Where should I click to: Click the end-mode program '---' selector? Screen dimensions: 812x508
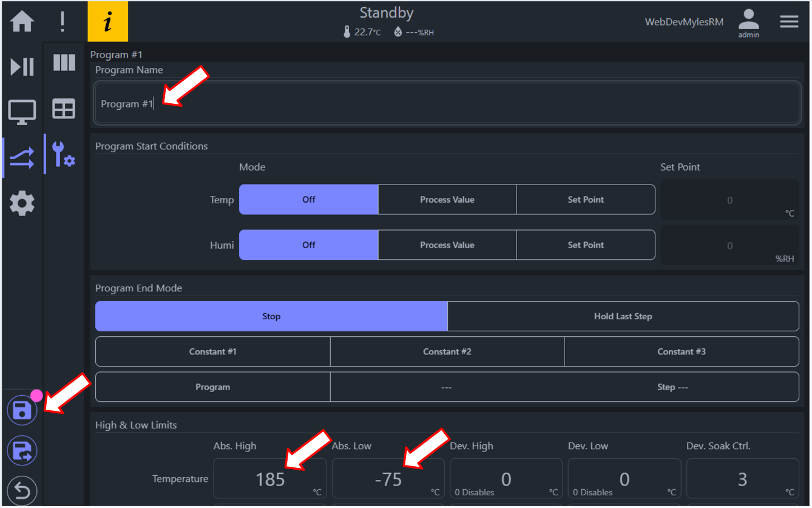tap(447, 387)
